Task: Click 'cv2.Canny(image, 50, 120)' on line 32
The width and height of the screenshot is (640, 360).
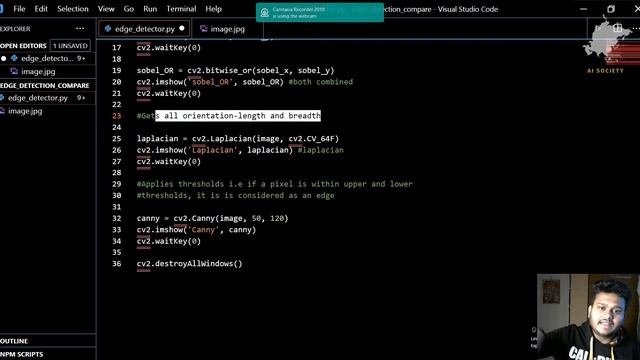Action: pyautogui.click(x=231, y=218)
